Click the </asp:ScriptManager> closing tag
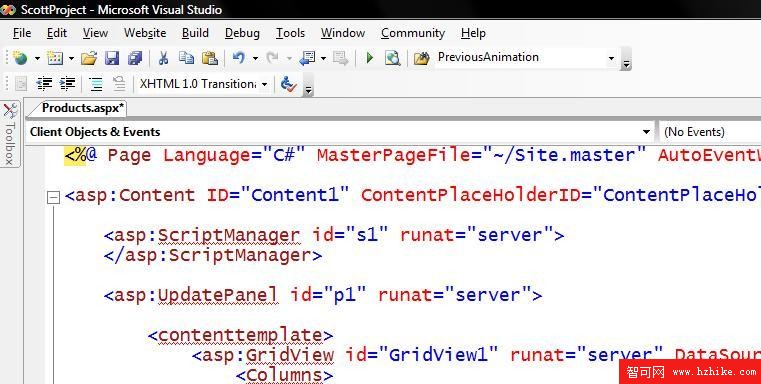 coord(213,255)
